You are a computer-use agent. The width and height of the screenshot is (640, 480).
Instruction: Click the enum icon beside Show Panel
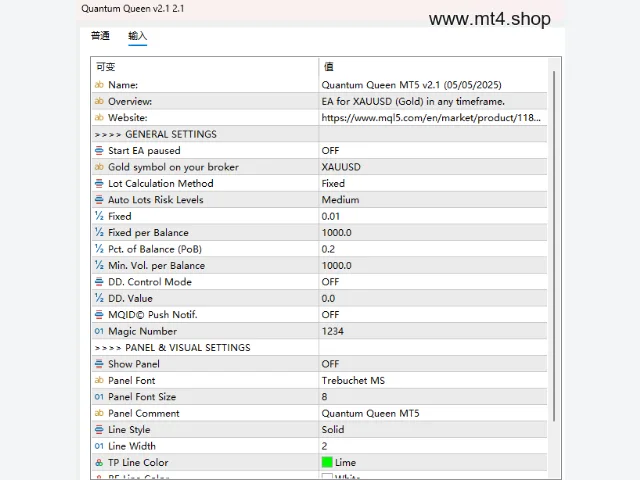coord(99,364)
